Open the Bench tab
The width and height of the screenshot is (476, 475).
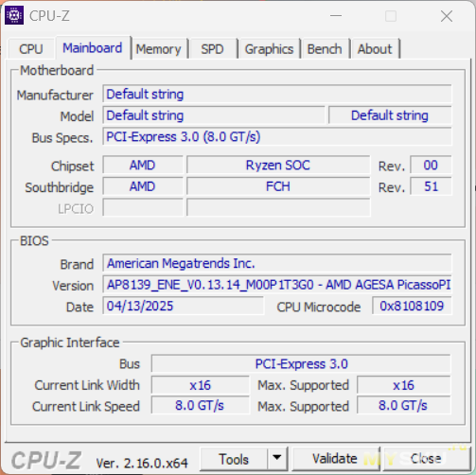point(325,49)
